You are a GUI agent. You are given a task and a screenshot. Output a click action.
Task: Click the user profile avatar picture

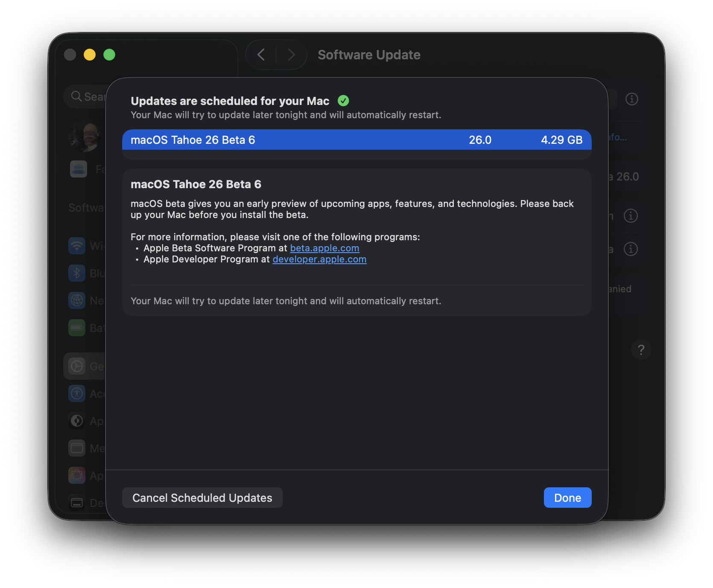coord(85,137)
